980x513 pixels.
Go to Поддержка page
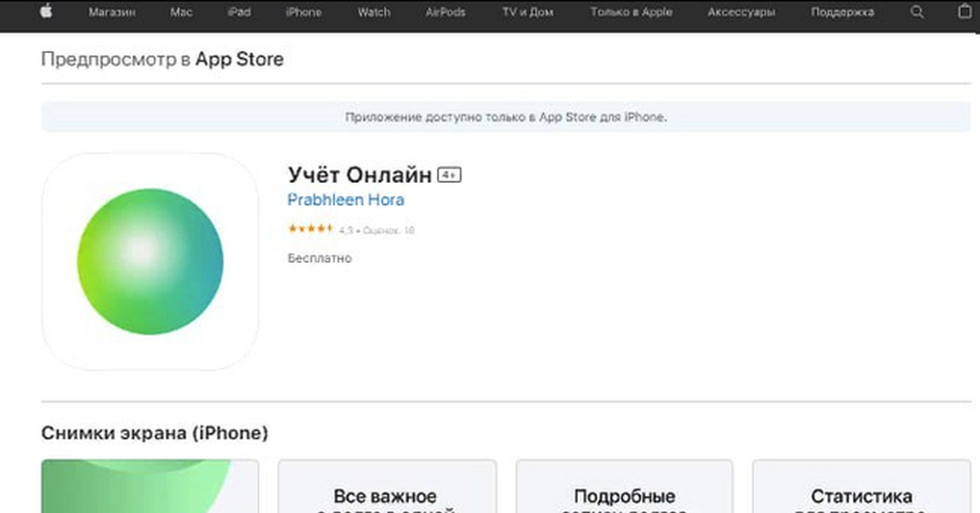pyautogui.click(x=842, y=12)
